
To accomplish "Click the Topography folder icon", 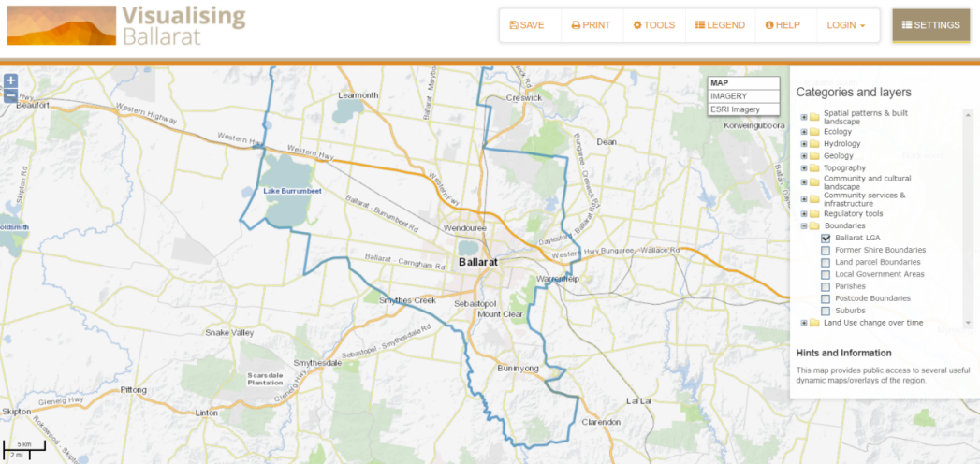I will point(814,168).
